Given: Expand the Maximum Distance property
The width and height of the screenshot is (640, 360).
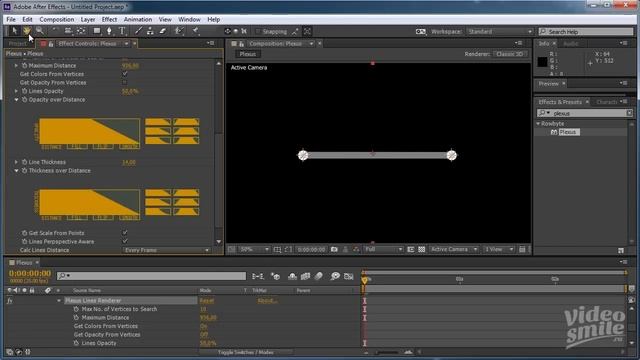Looking at the screenshot, I should (x=16, y=65).
